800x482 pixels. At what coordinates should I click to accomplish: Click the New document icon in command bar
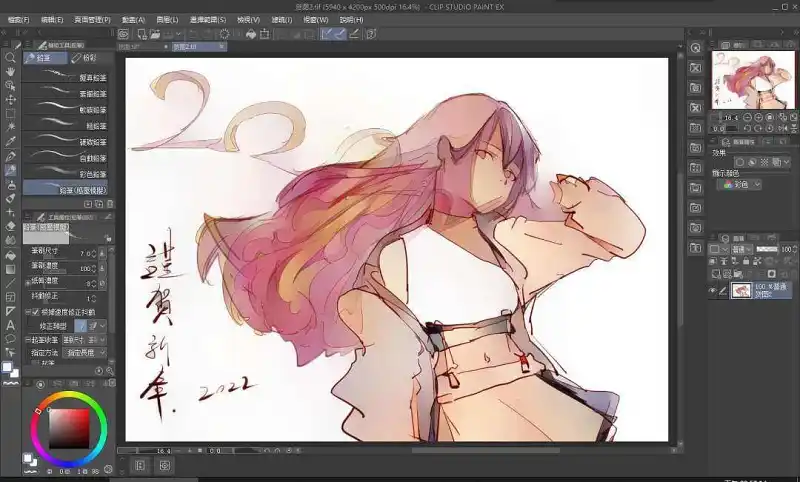(x=142, y=34)
